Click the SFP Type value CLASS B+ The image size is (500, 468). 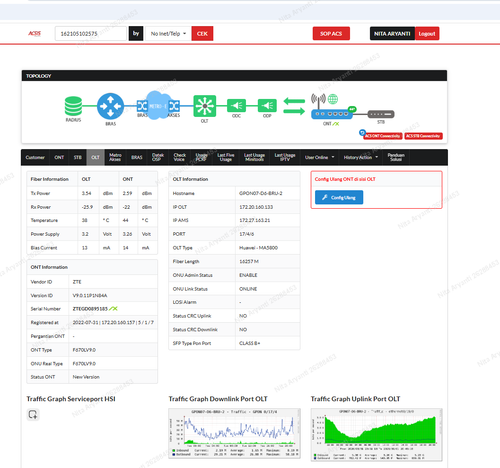(250, 343)
